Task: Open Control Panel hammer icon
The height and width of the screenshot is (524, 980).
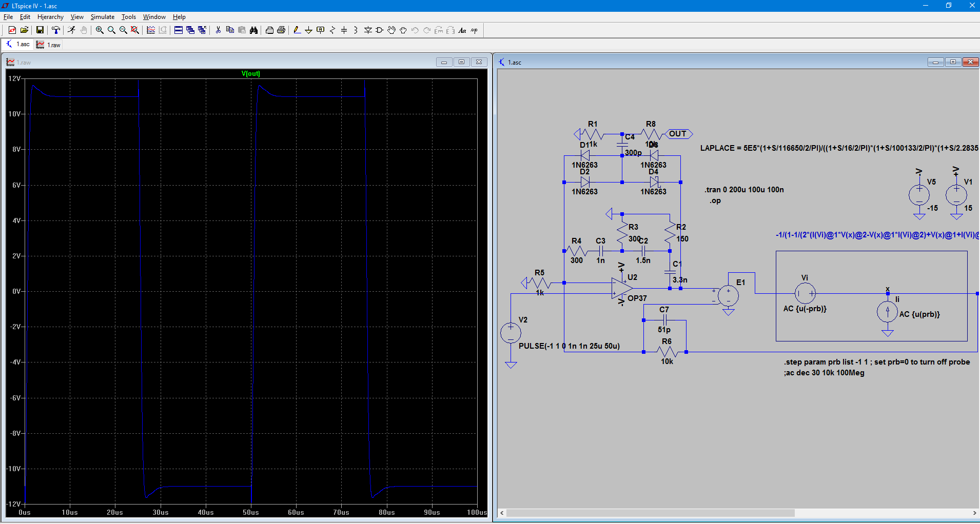Action: click(x=56, y=30)
